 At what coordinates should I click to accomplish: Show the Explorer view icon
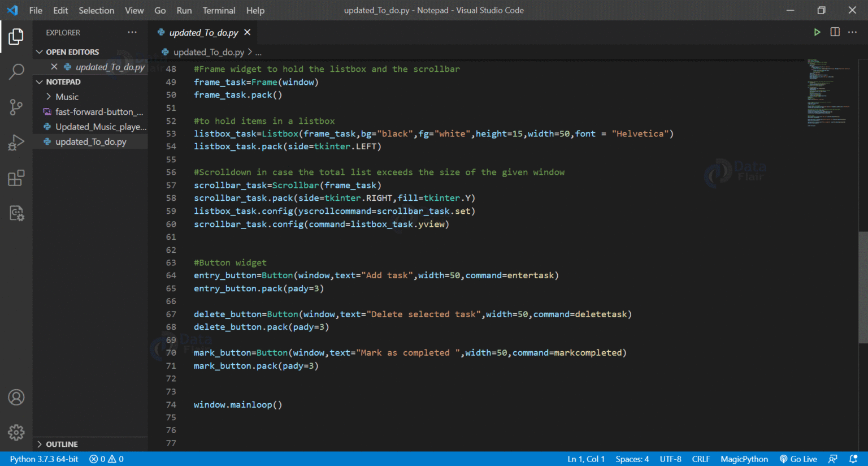coord(16,36)
